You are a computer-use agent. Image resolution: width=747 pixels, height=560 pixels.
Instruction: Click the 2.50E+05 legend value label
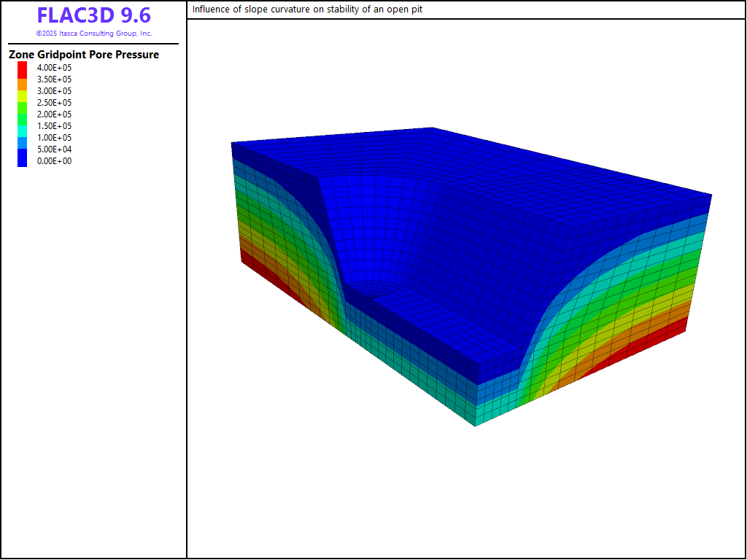click(54, 103)
